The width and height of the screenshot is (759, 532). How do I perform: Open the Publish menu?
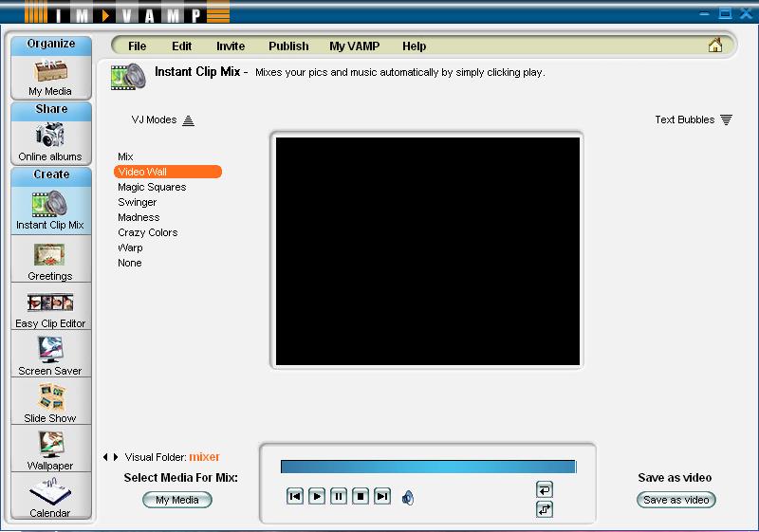[x=288, y=46]
